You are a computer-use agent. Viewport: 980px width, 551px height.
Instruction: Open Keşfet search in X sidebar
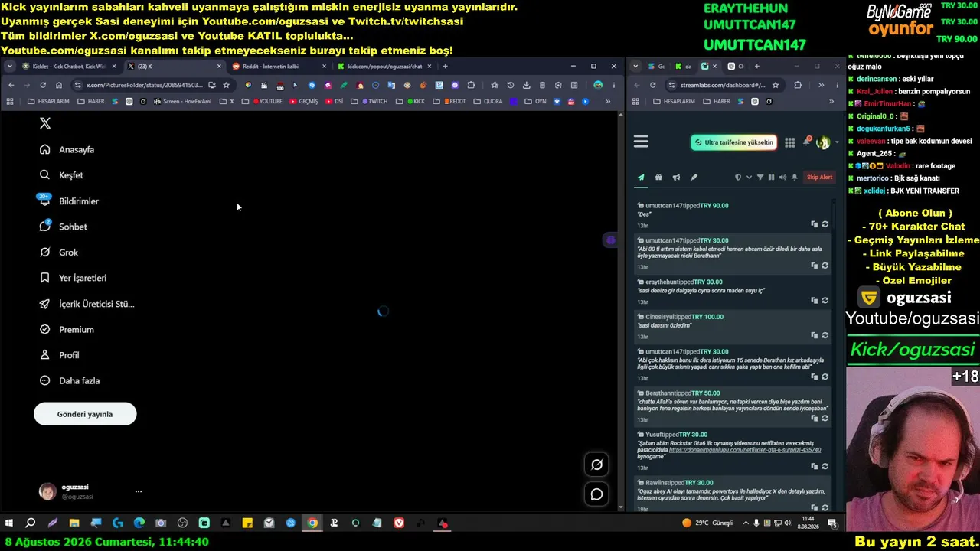61,175
